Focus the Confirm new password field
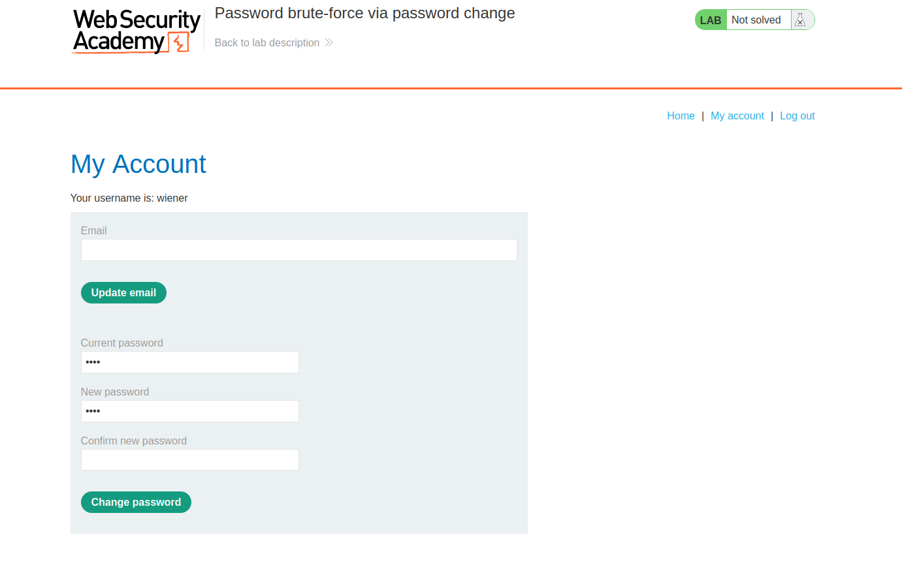The image size is (902, 588). 189,459
